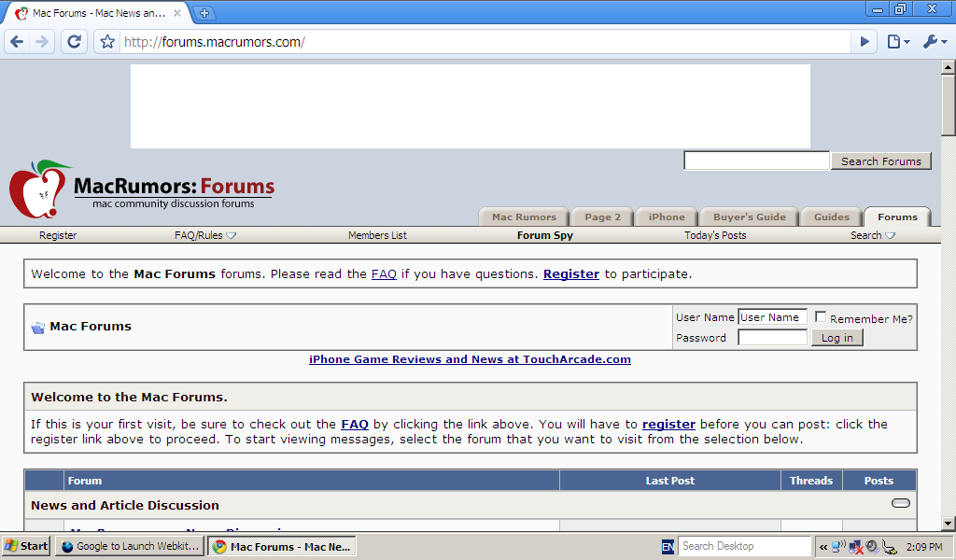956x560 pixels.
Task: Open the Members List
Action: [377, 235]
